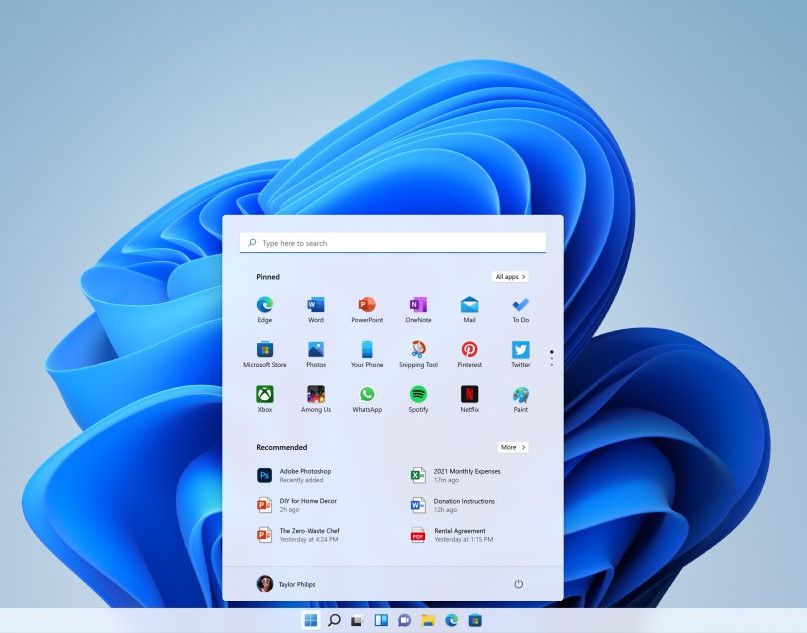The height and width of the screenshot is (633, 807).
Task: Start the Snipping Tool
Action: click(418, 354)
